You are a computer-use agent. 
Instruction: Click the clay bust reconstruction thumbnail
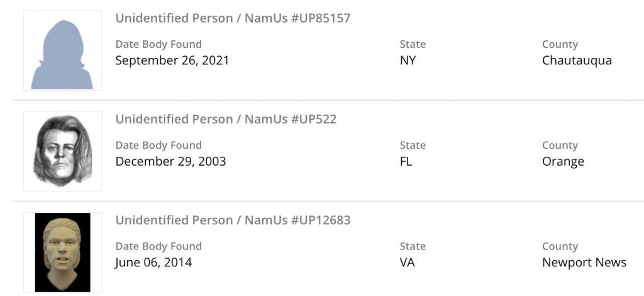(62, 252)
